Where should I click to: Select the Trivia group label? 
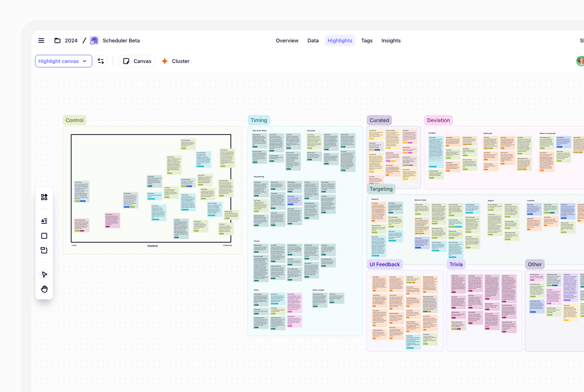coord(456,264)
